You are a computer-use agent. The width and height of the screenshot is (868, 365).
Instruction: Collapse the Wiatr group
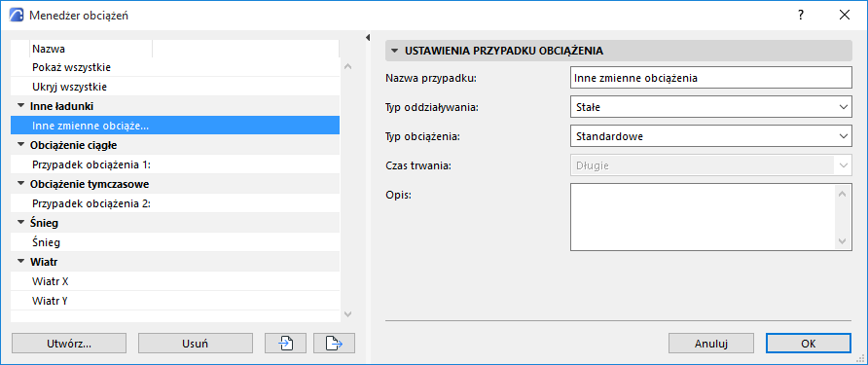(21, 262)
